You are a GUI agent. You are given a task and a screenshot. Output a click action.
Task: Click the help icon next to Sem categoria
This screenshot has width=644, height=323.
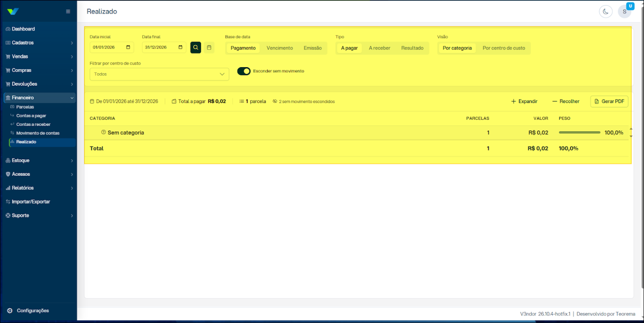[x=103, y=132]
